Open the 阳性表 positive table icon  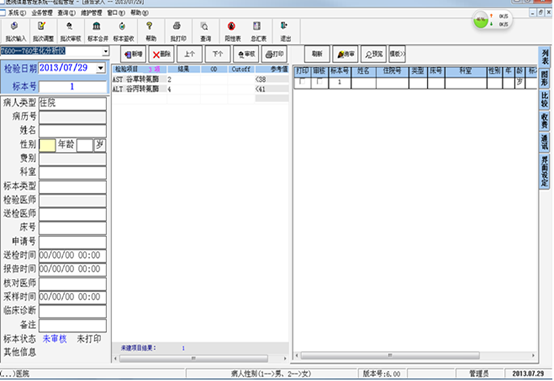232,31
